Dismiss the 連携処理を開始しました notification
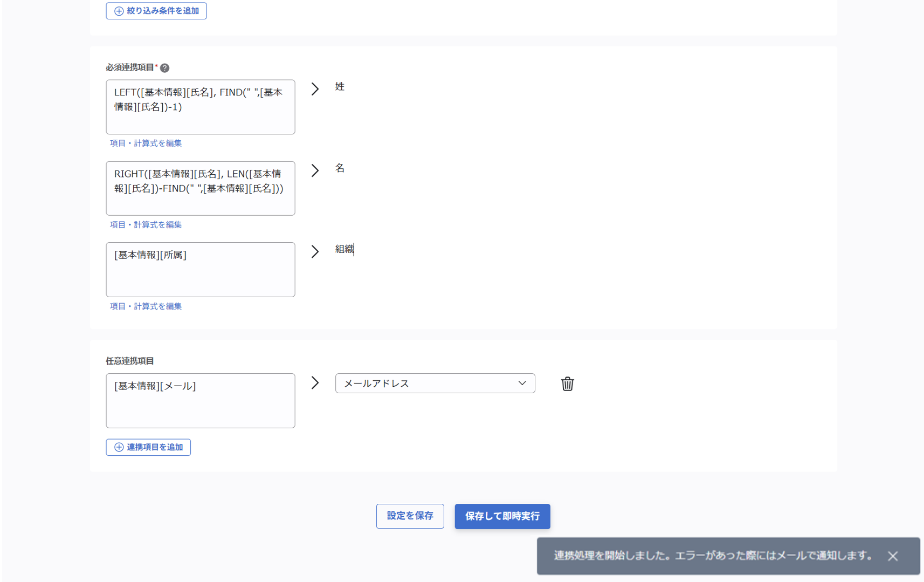Screen dimensions: 924x582 tap(893, 556)
